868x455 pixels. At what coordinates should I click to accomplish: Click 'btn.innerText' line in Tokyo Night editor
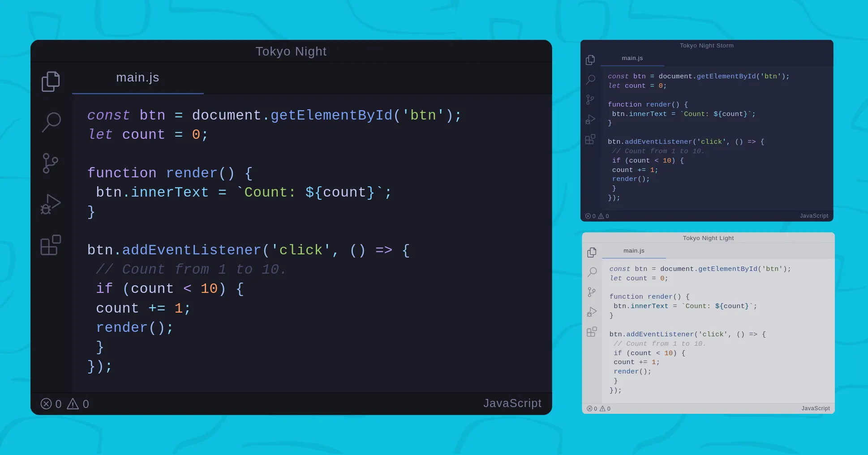244,193
